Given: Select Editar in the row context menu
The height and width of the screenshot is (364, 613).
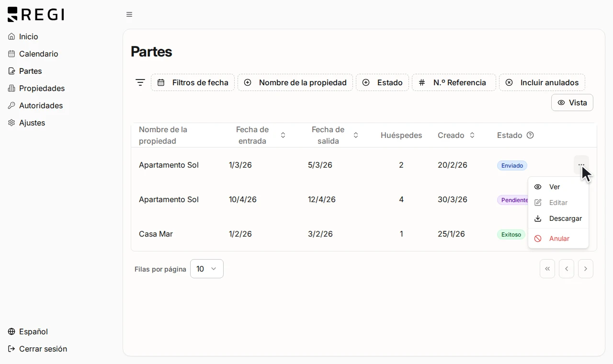Looking at the screenshot, I should coord(558,203).
